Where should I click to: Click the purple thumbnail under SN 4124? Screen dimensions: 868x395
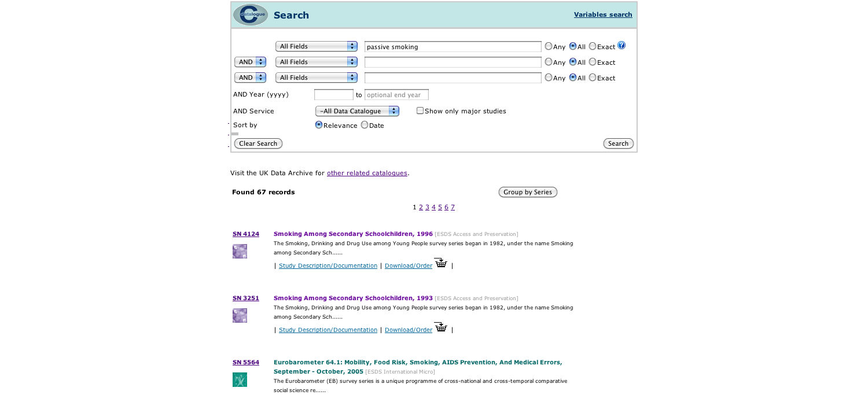point(240,251)
